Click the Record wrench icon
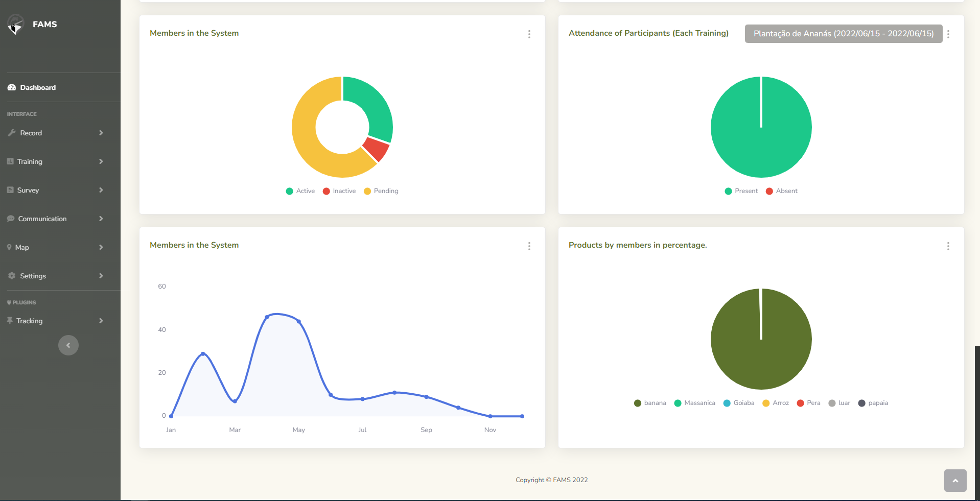980x501 pixels. [x=12, y=133]
